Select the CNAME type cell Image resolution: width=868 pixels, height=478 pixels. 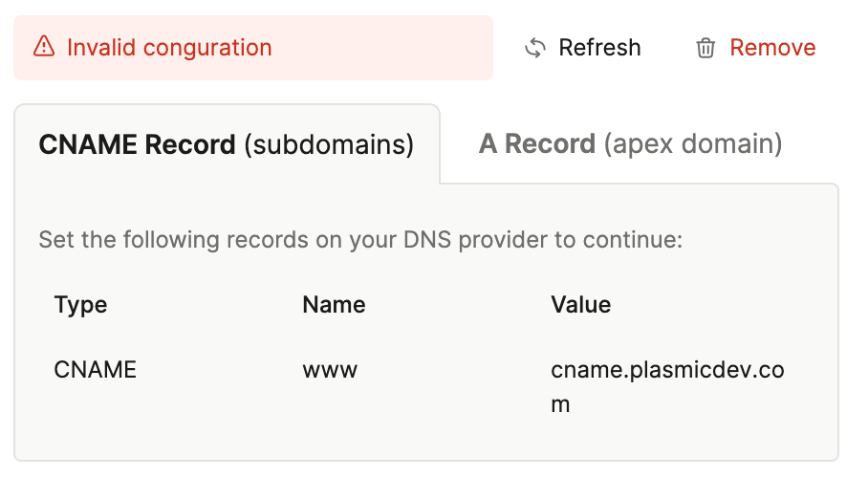click(96, 369)
